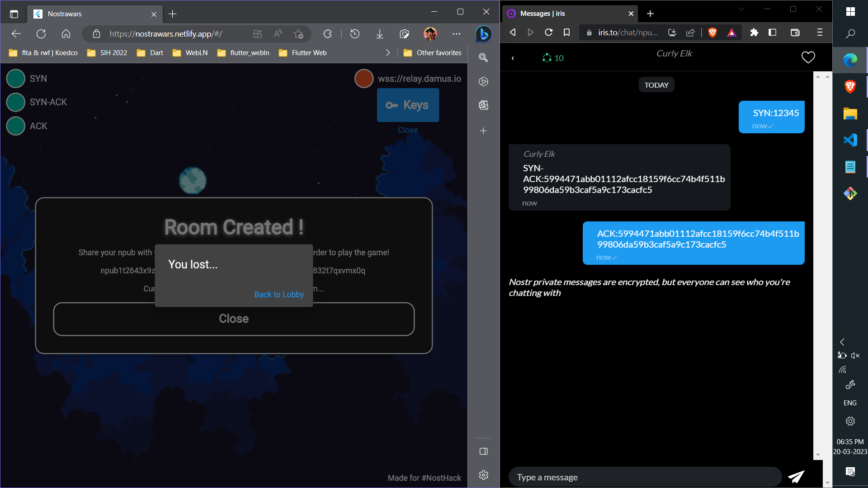Screen dimensions: 868x488
Task: Expand system tray hidden icons chevron
Action: pyautogui.click(x=842, y=342)
